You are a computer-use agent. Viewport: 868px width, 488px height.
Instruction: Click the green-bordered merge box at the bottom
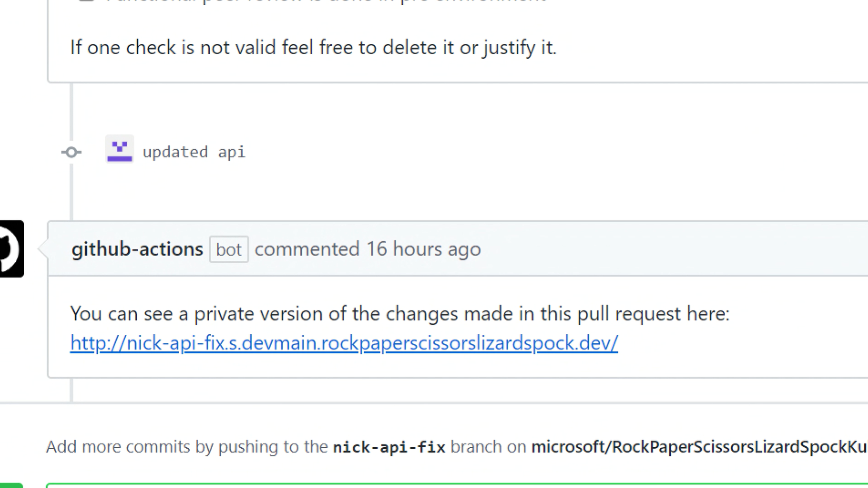point(456,486)
